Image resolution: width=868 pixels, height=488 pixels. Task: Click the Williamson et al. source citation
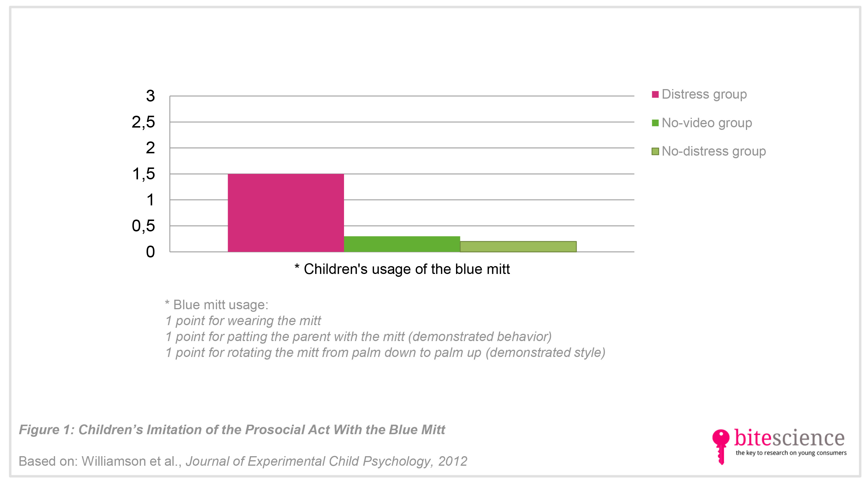[243, 461]
